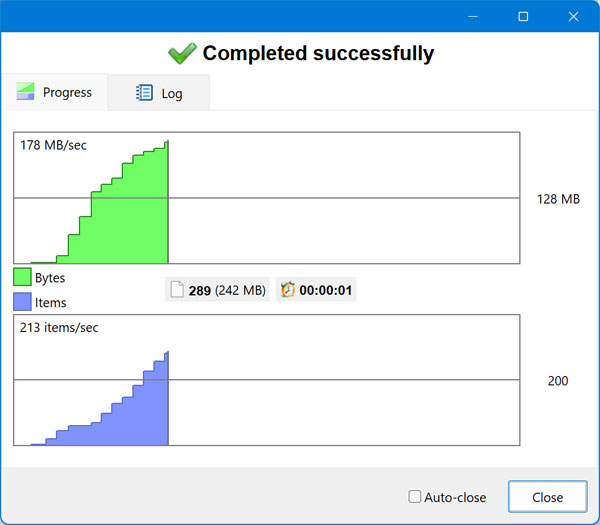The image size is (600, 525).
Task: Enable the Auto-close checkbox
Action: 415,497
